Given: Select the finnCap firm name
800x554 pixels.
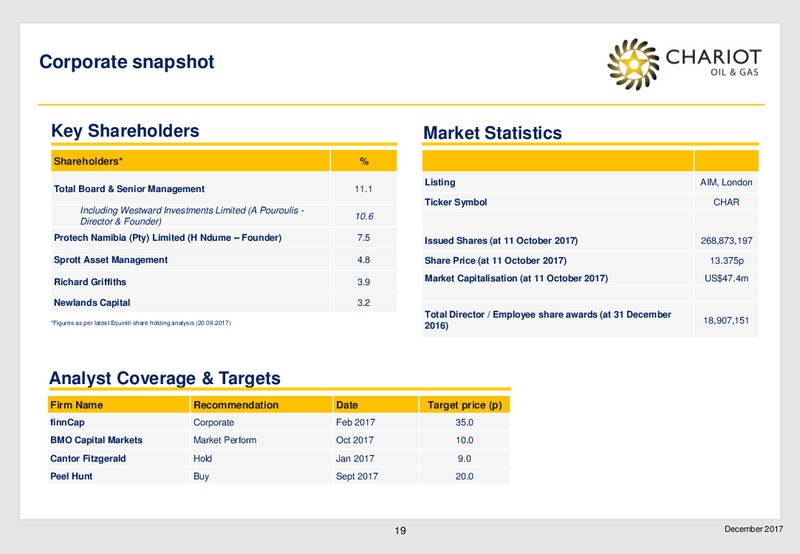Looking at the screenshot, I should (67, 422).
